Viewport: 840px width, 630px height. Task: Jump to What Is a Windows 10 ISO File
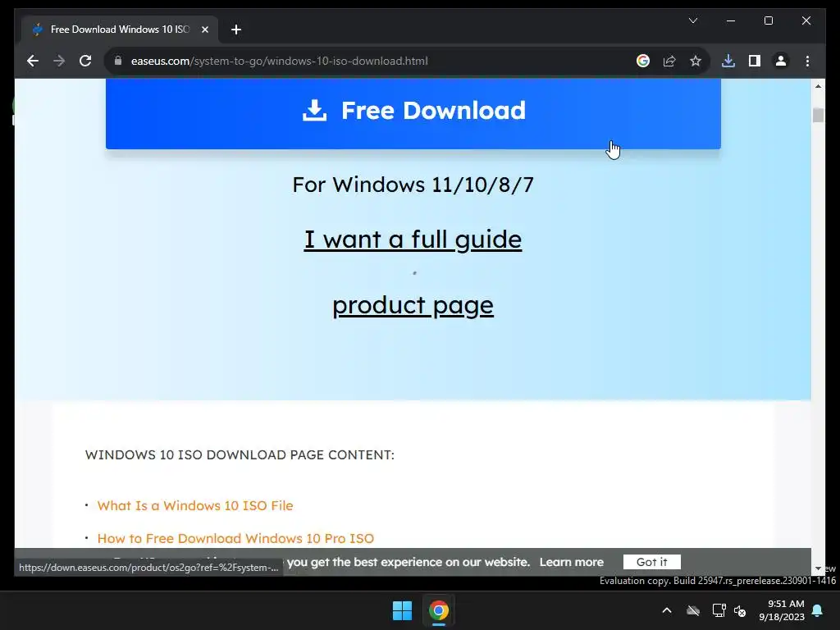(195, 505)
